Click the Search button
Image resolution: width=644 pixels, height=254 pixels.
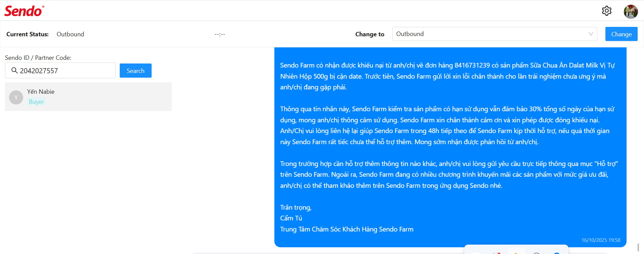coord(136,71)
